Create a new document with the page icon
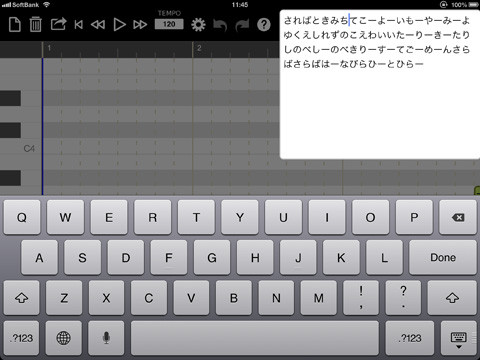The width and height of the screenshot is (480, 360). pyautogui.click(x=15, y=25)
